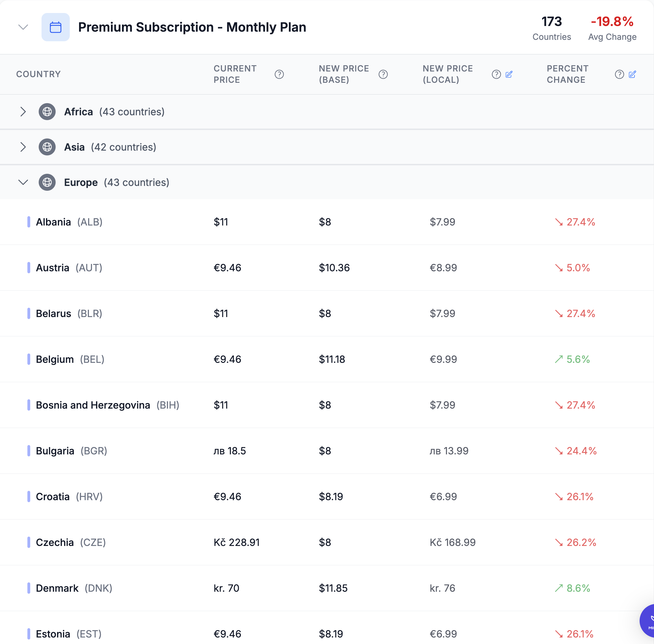
Task: Click the globe icon for Africa
Action: click(x=47, y=112)
